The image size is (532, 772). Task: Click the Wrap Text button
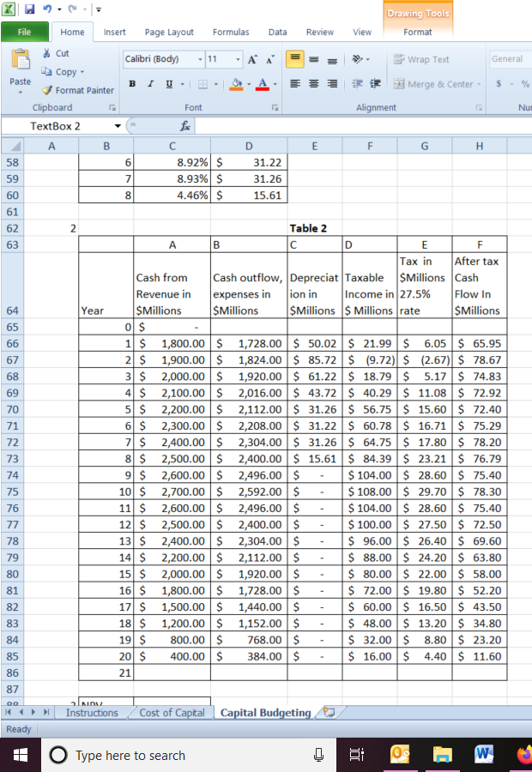pyautogui.click(x=421, y=59)
